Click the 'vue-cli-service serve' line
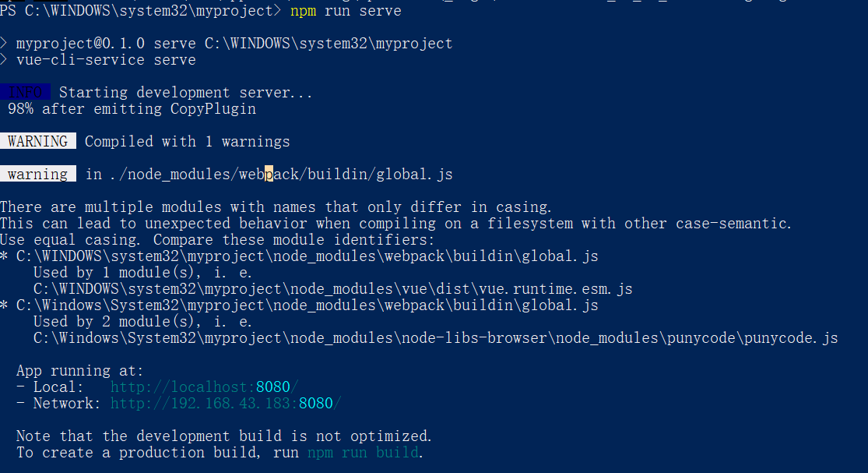The width and height of the screenshot is (868, 473). point(106,59)
